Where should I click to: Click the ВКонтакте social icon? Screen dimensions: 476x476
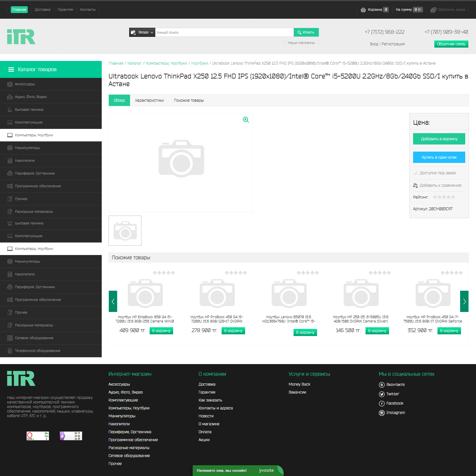click(x=382, y=385)
